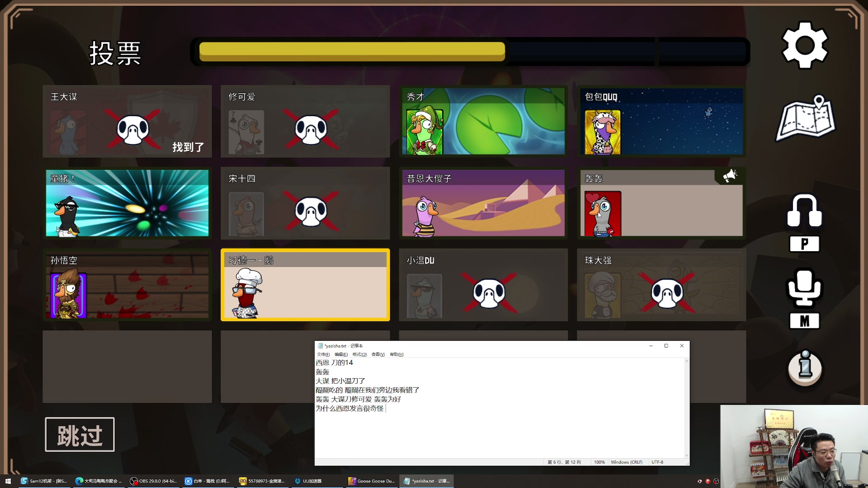Click the Notepad vertical scrollbar
868x488 pixels.
(687, 408)
